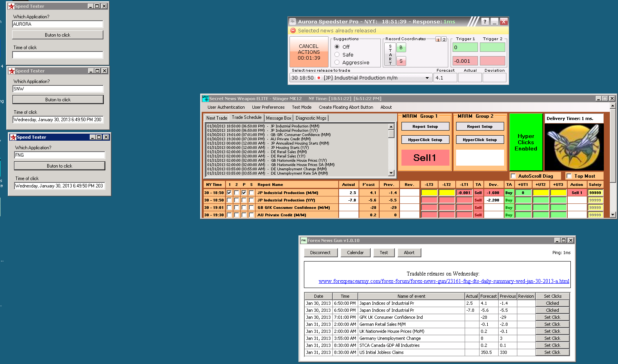Viewport: 618px width, 364px height.
Task: Click the red Trigger 1 field showing -0.001
Action: (465, 61)
